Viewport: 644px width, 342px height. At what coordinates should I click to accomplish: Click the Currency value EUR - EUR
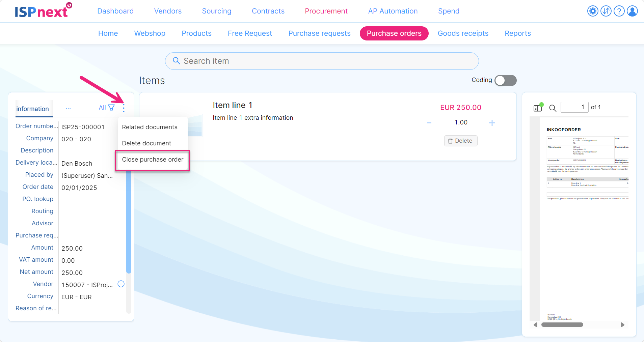point(77,297)
